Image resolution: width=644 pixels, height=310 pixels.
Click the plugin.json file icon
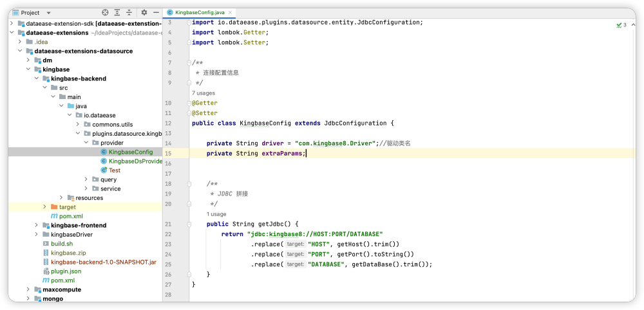46,271
